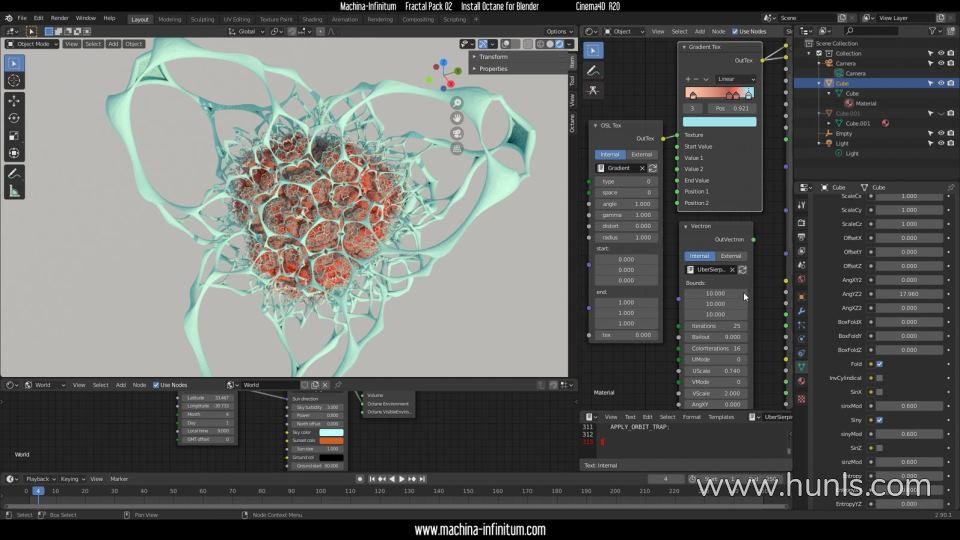Click the Iterations field in Vectron node
The height and width of the screenshot is (540, 960).
pos(716,326)
